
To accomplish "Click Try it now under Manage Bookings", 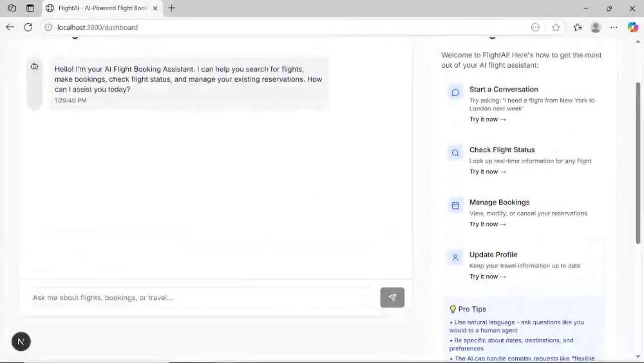I will pyautogui.click(x=488, y=224).
